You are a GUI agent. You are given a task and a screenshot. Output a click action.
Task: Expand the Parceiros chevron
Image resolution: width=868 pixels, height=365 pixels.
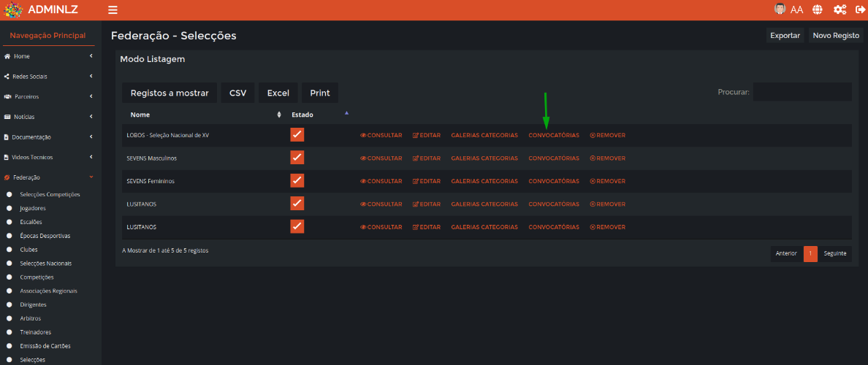tap(91, 97)
